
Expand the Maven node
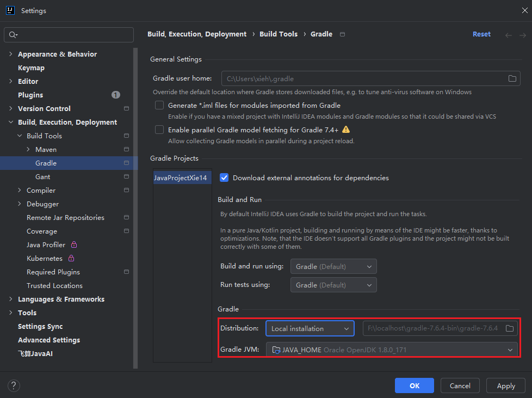tap(28, 149)
